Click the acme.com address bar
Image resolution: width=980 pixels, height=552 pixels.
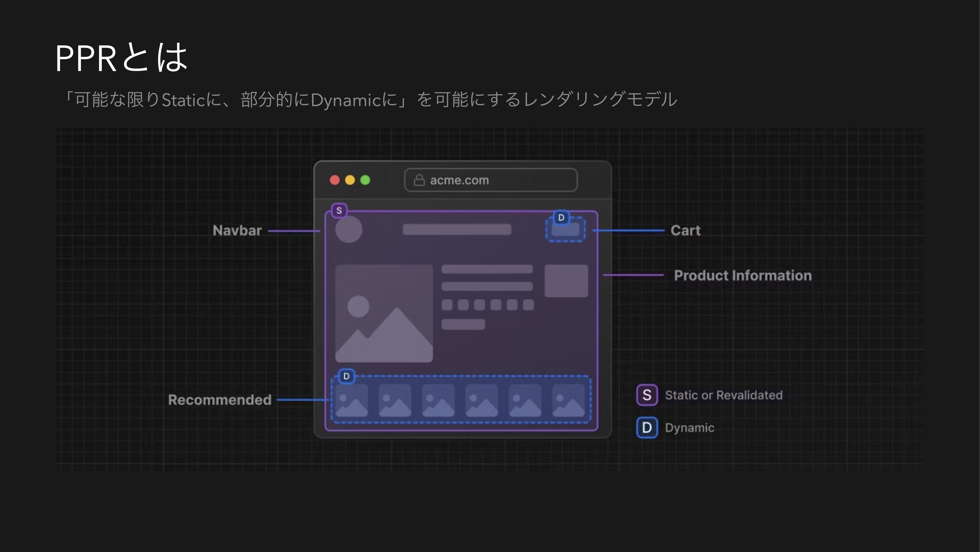coord(491,180)
